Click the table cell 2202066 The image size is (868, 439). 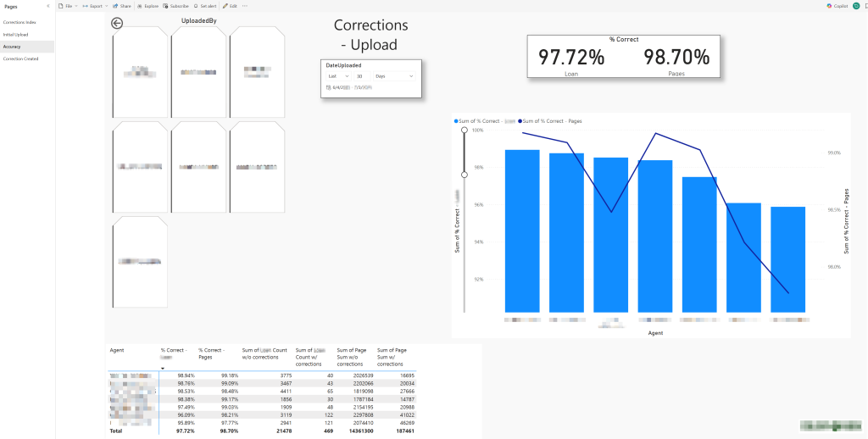click(361, 383)
